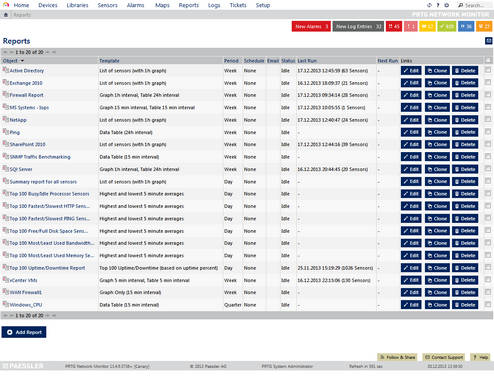The image size is (494, 390).
Task: Open the MS Systems - Iops report link
Action: pyautogui.click(x=29, y=107)
